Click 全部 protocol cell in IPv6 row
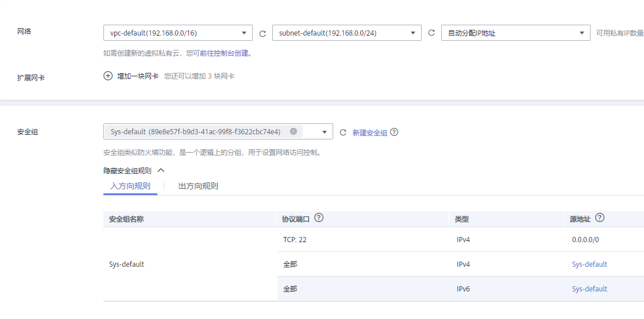 point(290,289)
